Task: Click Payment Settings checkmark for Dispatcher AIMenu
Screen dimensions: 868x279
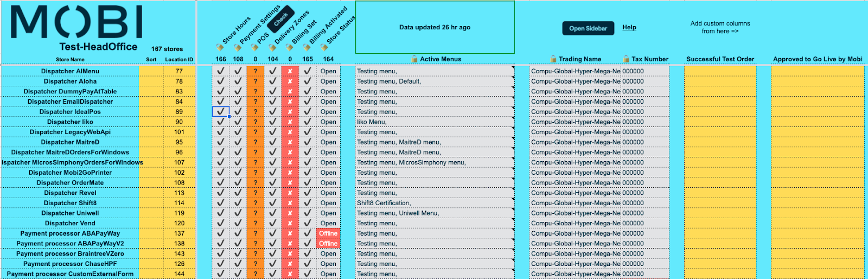Action: tap(238, 71)
